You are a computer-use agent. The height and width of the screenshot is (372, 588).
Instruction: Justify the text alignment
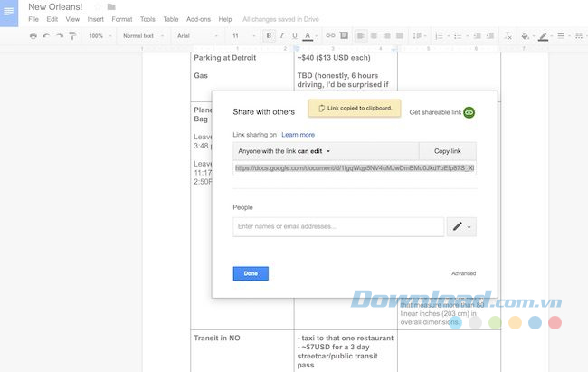click(x=400, y=35)
